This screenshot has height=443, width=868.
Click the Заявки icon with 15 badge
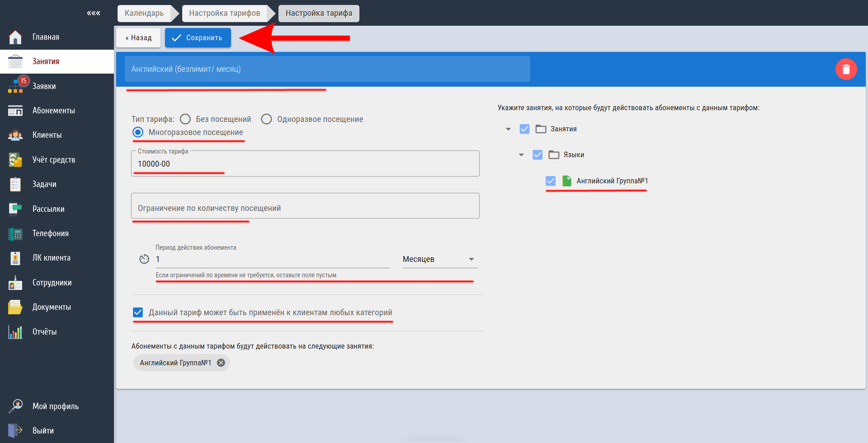16,86
